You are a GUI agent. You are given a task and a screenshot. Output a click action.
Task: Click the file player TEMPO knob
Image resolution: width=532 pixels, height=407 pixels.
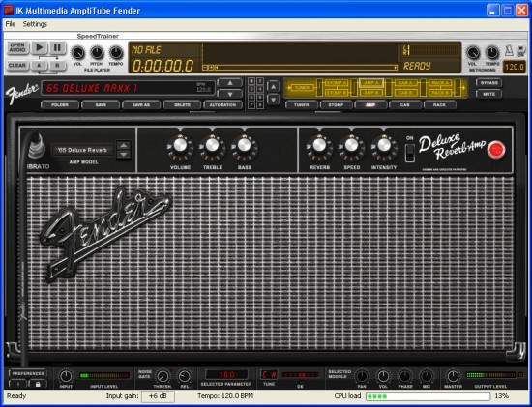tap(116, 53)
